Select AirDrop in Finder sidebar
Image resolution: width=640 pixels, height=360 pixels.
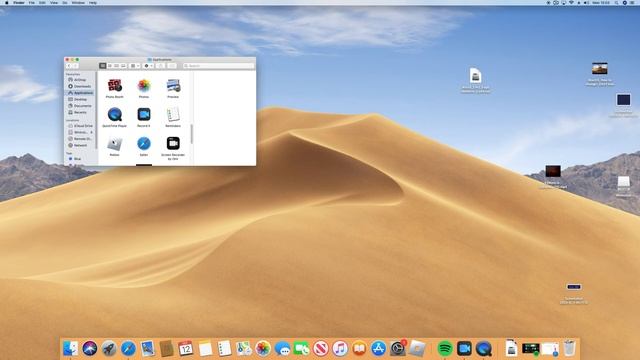tap(80, 80)
